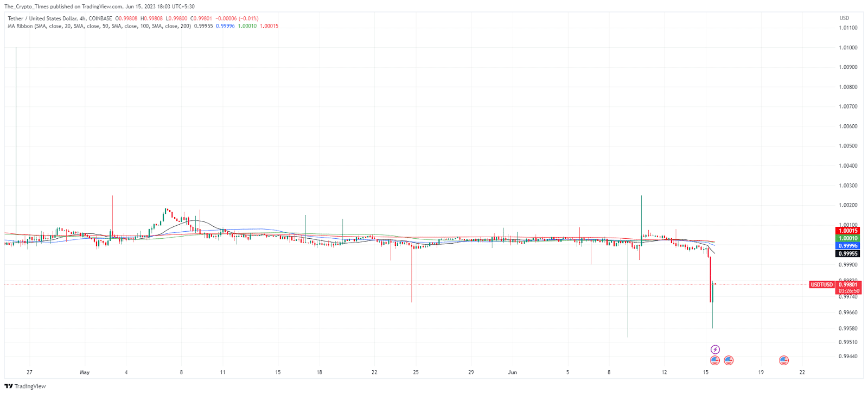
Task: Click the tall wick candle at the chart's left edge
Action: coord(16,147)
